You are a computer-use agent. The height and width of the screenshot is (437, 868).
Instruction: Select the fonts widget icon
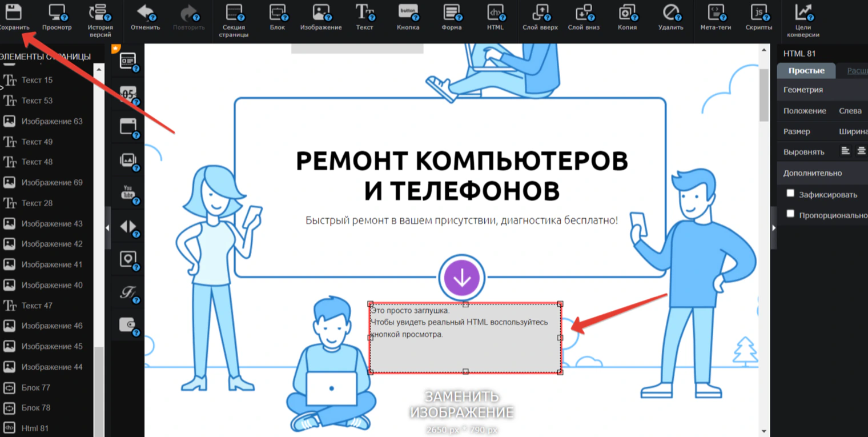pos(128,292)
